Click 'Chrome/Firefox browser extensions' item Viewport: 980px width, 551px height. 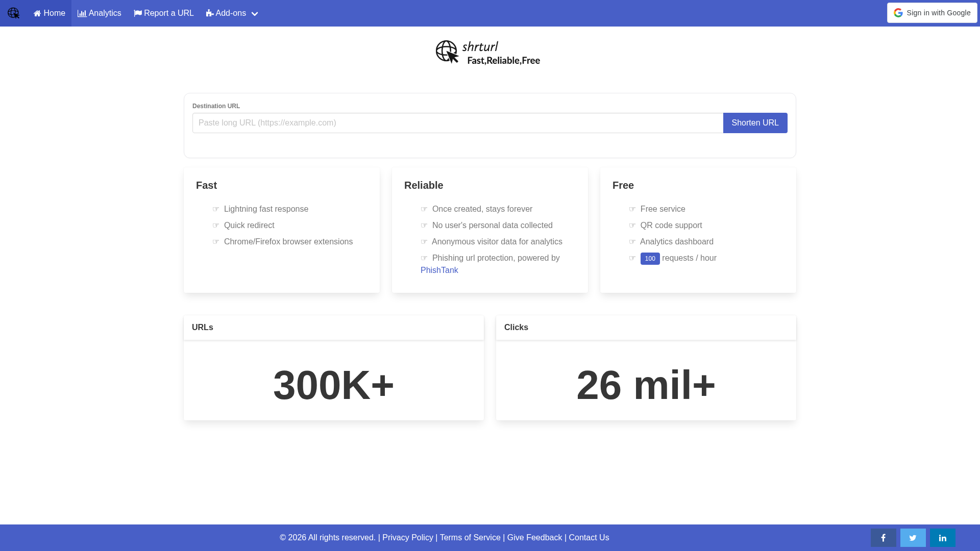pos(288,242)
